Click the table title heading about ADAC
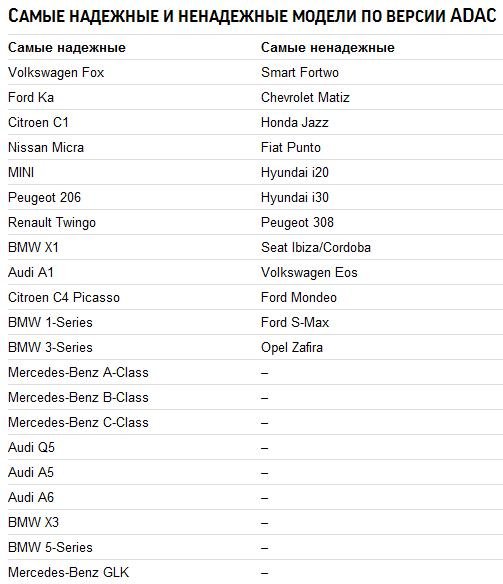The height and width of the screenshot is (584, 503). (252, 16)
